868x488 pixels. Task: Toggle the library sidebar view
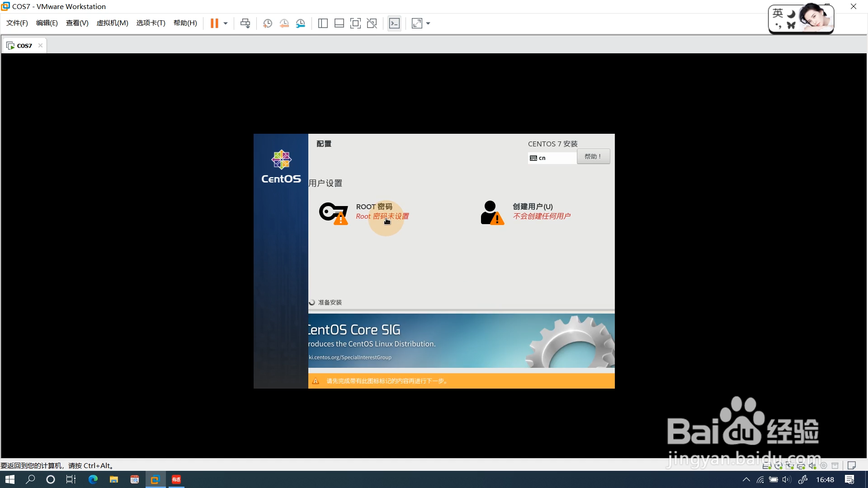coord(323,23)
